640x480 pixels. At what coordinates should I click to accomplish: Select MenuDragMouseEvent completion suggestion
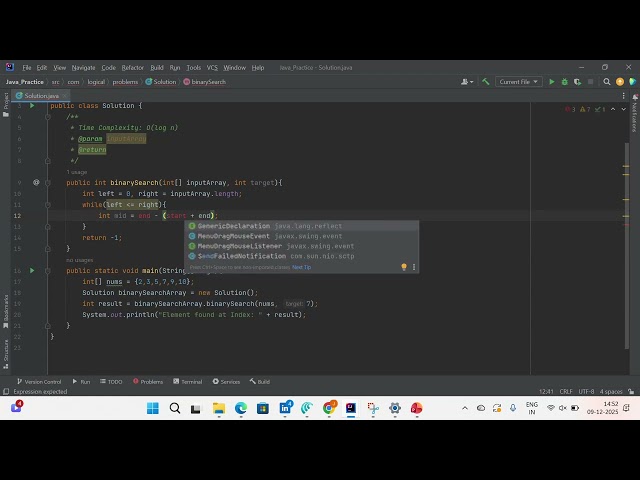click(302, 236)
